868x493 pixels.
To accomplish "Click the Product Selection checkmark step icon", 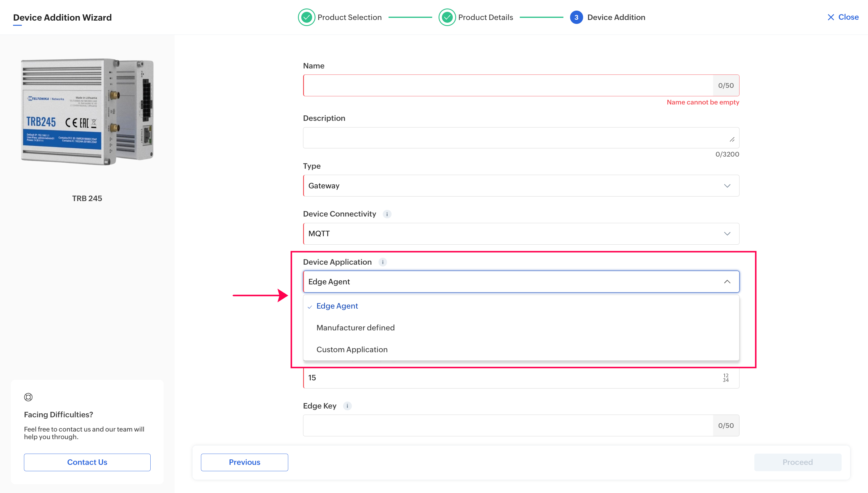I will coord(306,17).
